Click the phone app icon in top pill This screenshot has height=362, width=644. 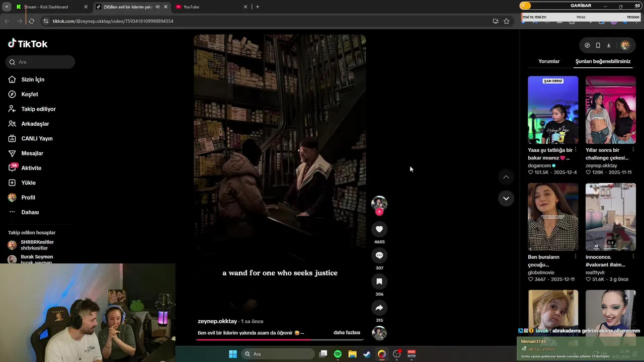598,45
